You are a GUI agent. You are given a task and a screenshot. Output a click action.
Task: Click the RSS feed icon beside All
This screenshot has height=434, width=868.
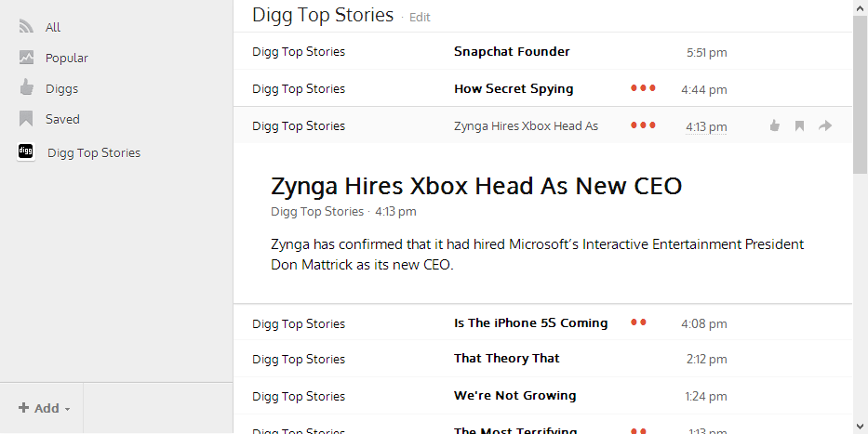(x=26, y=27)
